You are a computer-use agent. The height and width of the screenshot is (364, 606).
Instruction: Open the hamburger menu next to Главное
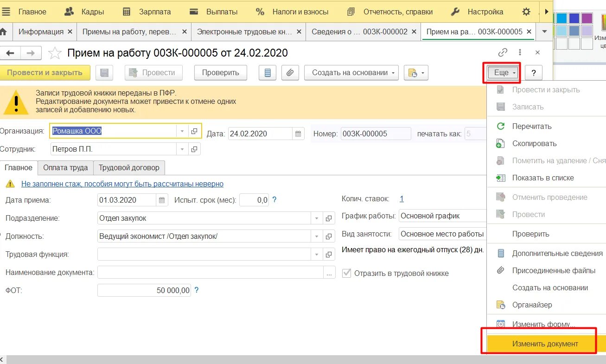[6, 12]
